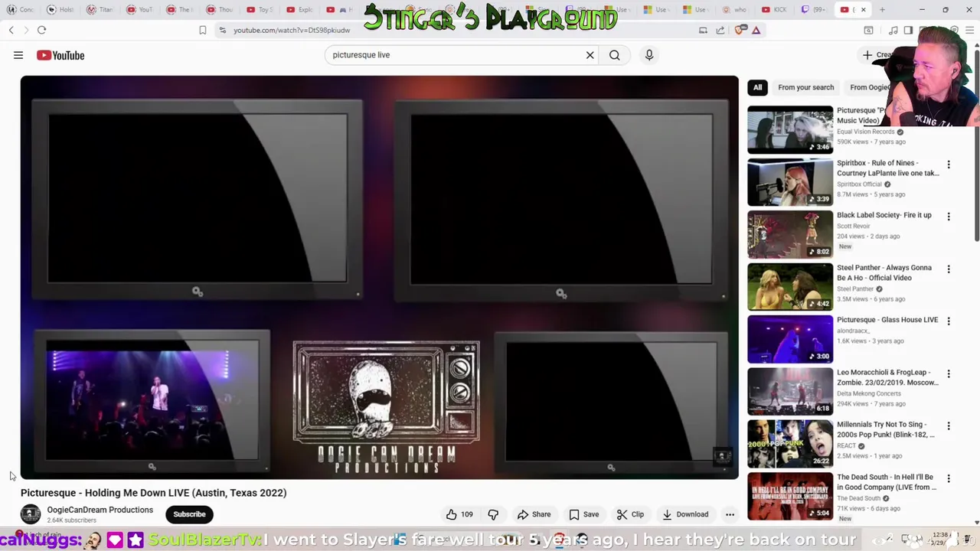The width and height of the screenshot is (980, 551).
Task: Click the browser address bar URL
Action: pos(292,30)
